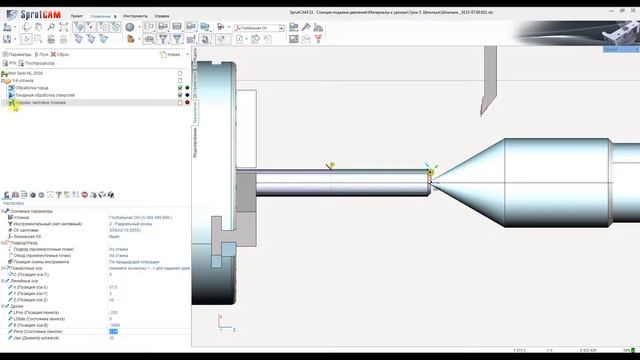Toggle the status box of the highlighted third operation

[x=180, y=102]
